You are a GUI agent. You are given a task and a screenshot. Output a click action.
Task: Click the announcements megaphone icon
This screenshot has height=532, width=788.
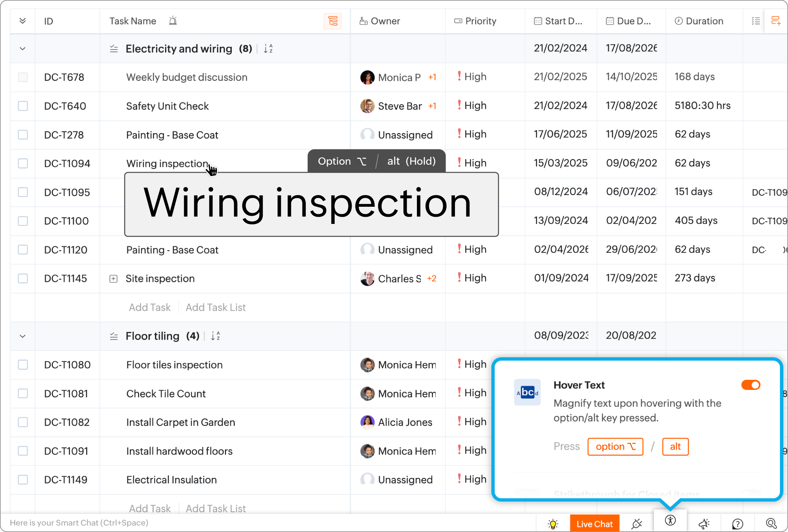click(704, 524)
